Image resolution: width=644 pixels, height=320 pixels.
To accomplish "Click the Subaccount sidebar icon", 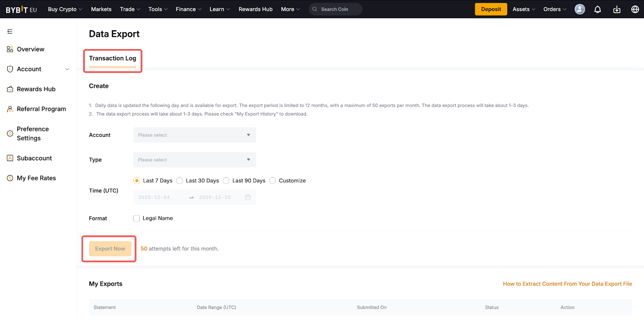I will pos(10,158).
